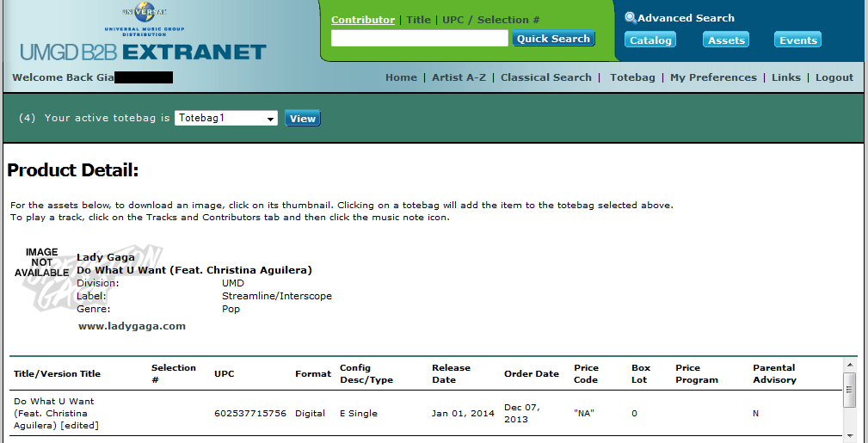Click the Image Not Available thumbnail
The width and height of the screenshot is (868, 443).
[x=42, y=262]
